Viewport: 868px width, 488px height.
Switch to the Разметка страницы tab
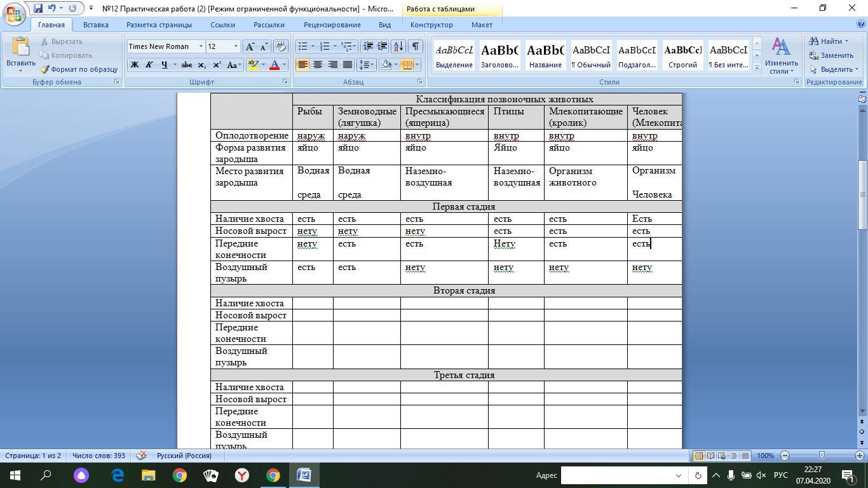(159, 25)
